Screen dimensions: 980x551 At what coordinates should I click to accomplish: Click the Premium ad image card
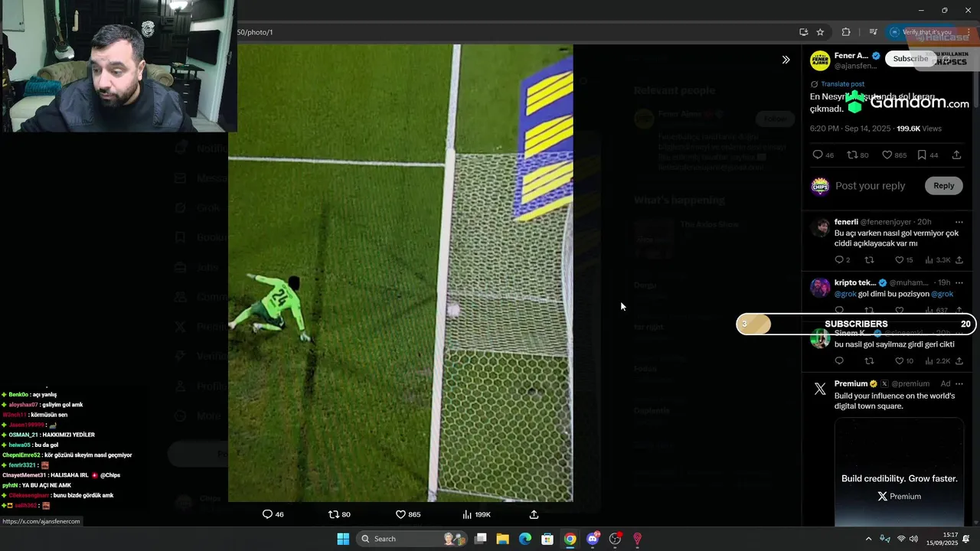(x=900, y=471)
